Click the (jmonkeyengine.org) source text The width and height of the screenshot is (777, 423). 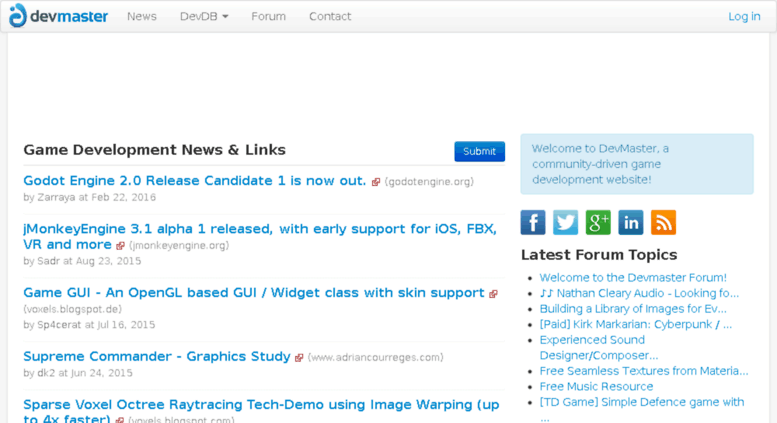coord(179,245)
